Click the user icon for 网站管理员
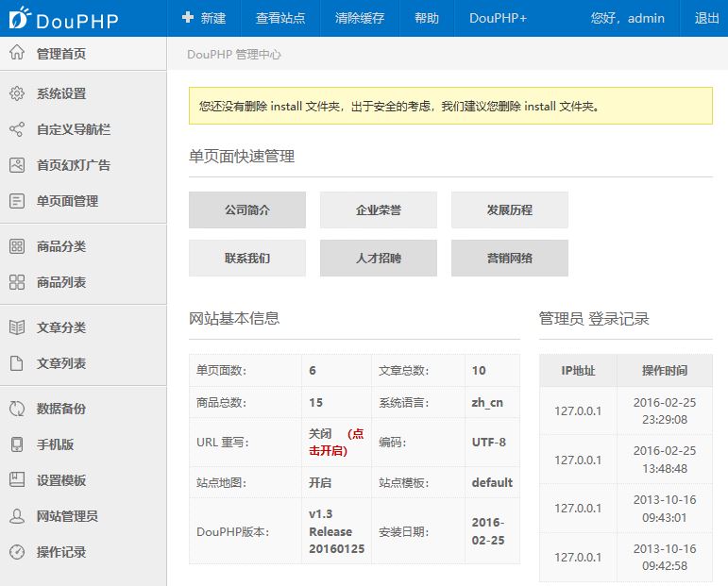The height and width of the screenshot is (586, 728). [17, 515]
